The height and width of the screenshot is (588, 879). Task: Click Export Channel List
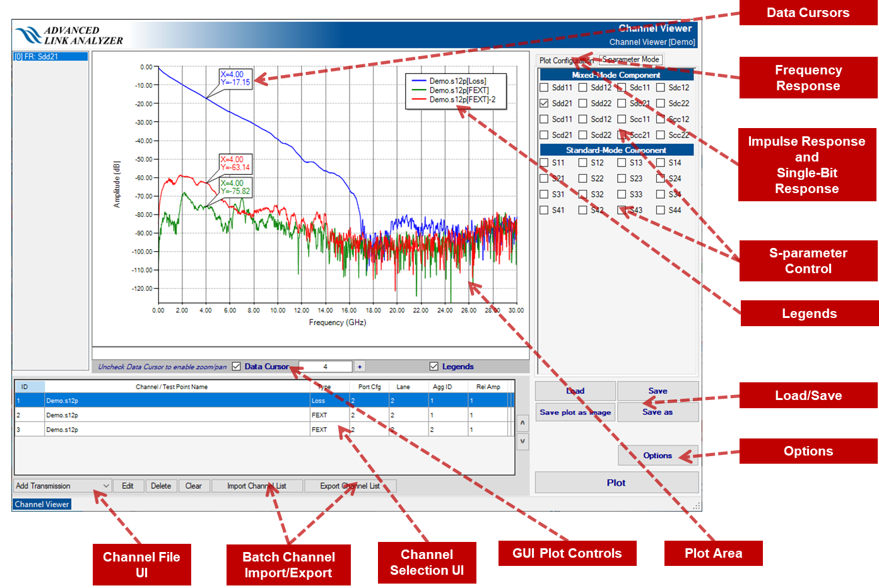click(x=350, y=486)
